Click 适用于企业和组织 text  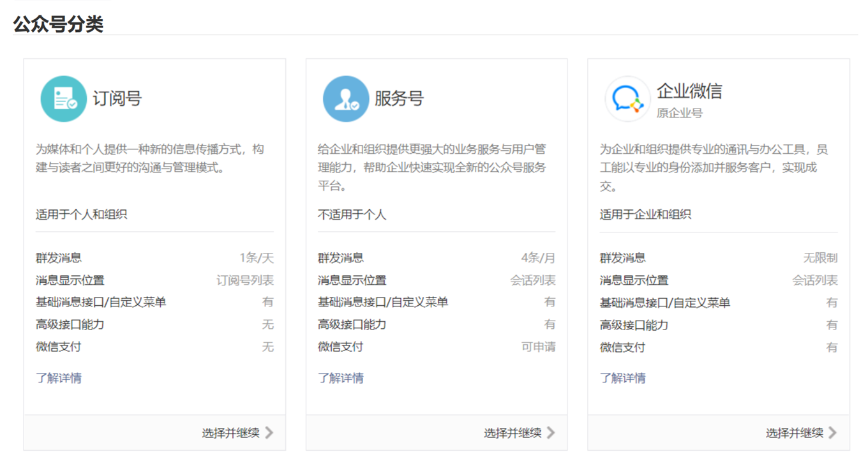pos(646,215)
